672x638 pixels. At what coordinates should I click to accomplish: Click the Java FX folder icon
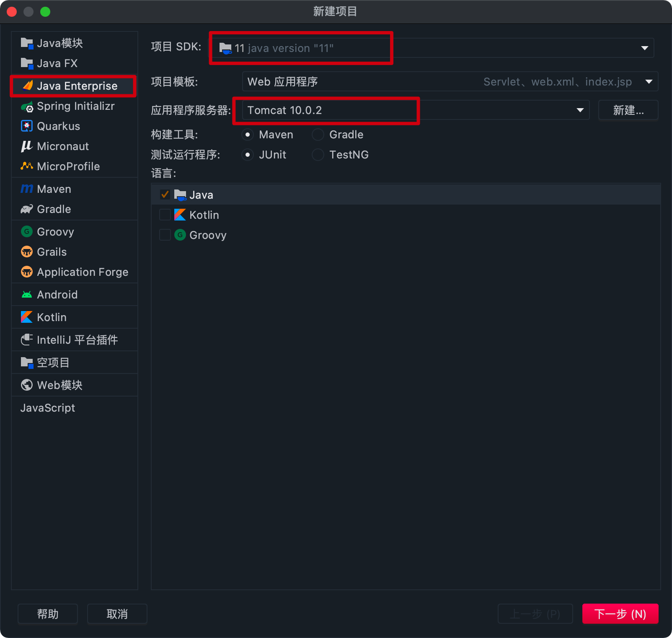(27, 63)
